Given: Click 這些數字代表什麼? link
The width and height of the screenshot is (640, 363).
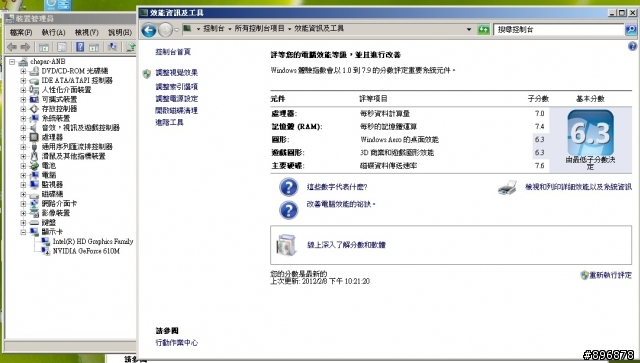Looking at the screenshot, I should (x=337, y=187).
